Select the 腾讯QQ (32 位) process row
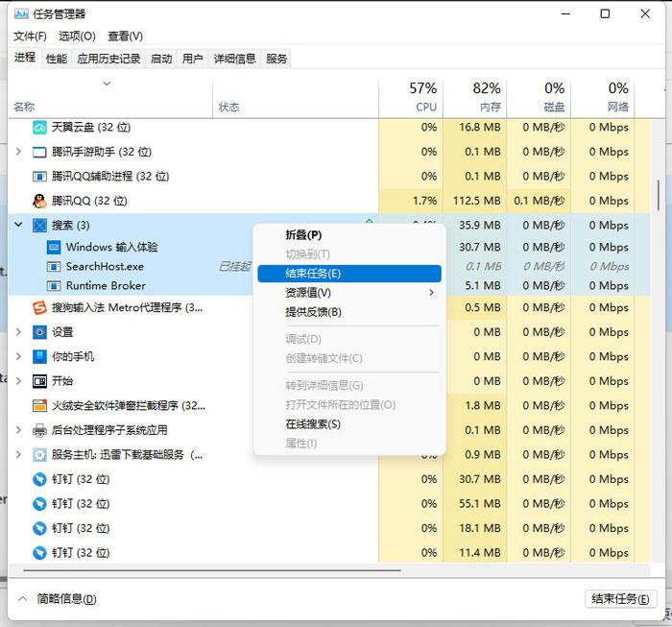The width and height of the screenshot is (672, 627). click(x=329, y=201)
